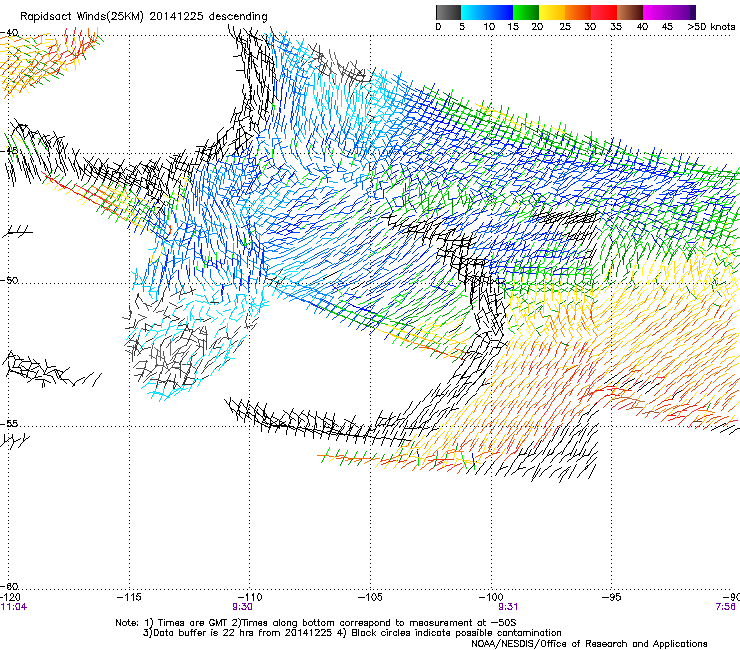Click the orange 25-30 knots legend swatch

click(578, 12)
